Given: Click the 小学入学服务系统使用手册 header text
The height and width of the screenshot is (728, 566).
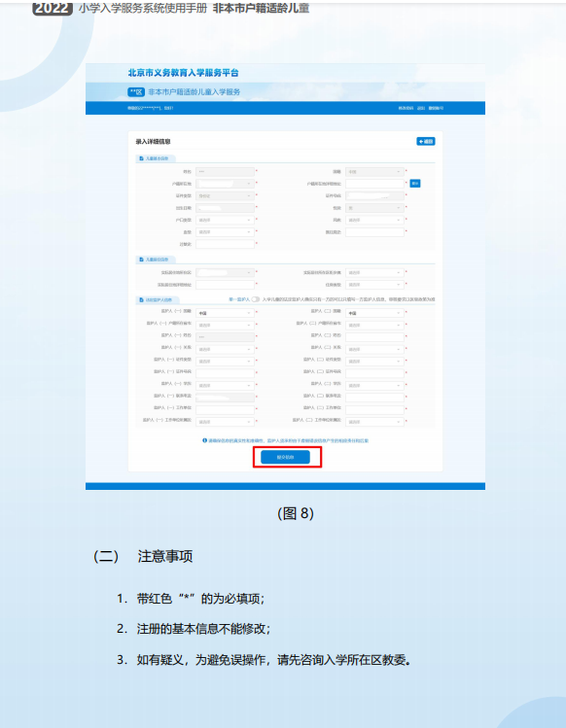Looking at the screenshot, I should 143,8.
